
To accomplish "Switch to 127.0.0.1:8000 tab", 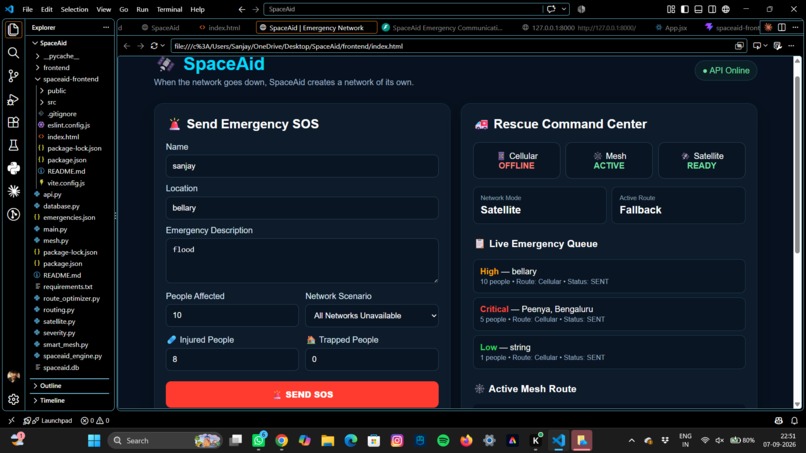I will [579, 28].
